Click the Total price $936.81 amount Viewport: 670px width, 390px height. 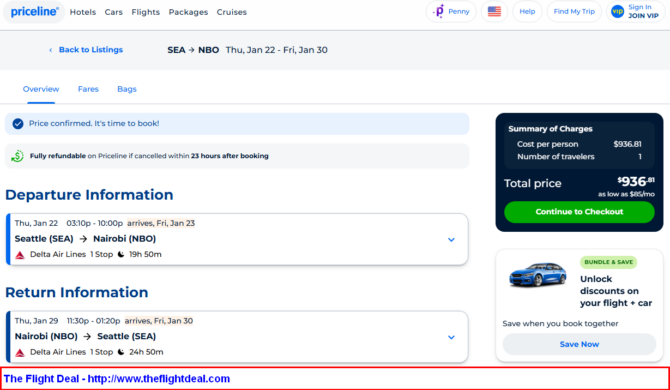coord(636,182)
